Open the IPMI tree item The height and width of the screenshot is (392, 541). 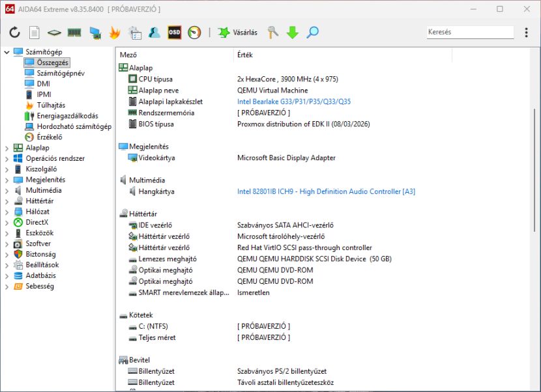pos(38,94)
